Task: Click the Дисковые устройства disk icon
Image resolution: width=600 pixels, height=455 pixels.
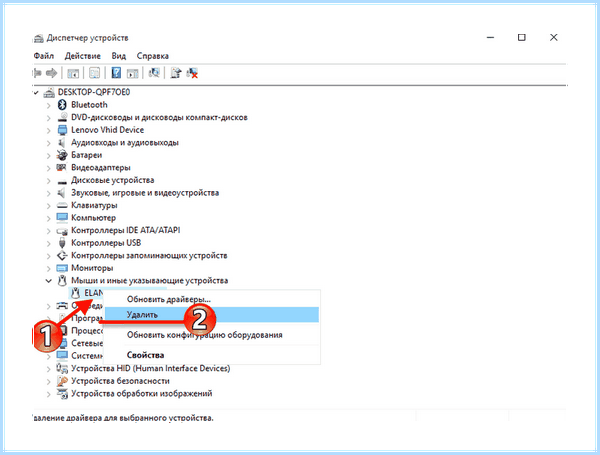Action: (x=62, y=181)
